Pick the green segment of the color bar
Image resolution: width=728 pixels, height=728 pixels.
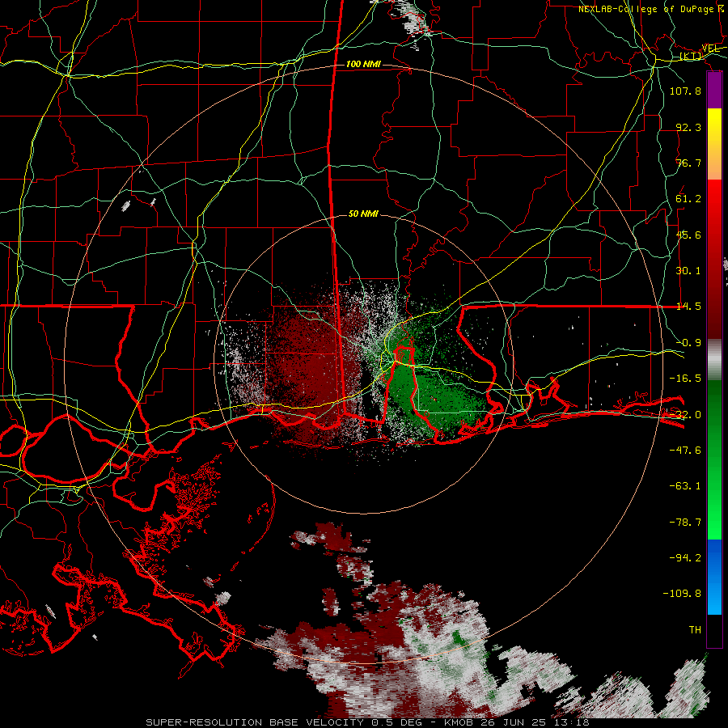click(x=714, y=459)
